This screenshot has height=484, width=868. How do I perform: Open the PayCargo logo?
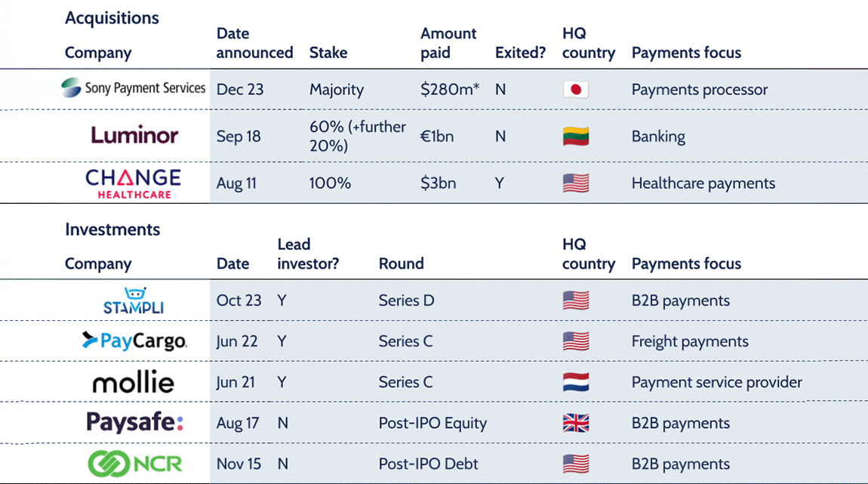(134, 341)
